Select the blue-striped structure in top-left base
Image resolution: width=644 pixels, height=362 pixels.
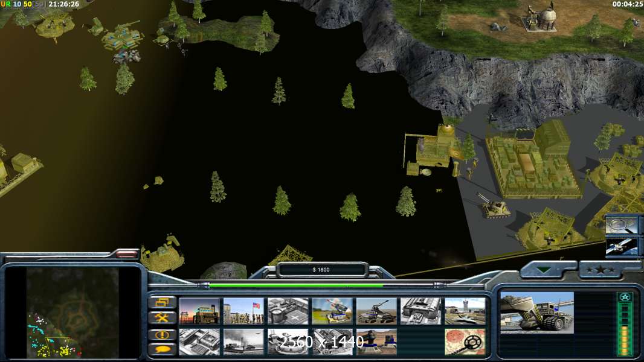pos(122,37)
